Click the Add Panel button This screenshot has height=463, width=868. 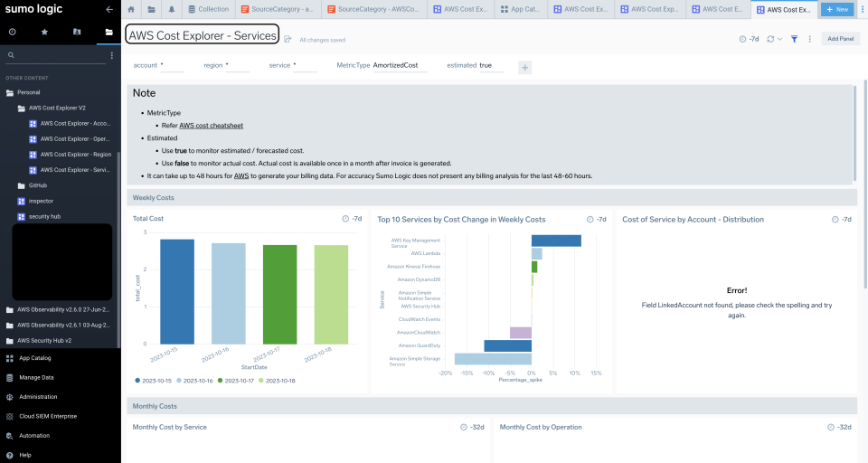click(x=840, y=39)
